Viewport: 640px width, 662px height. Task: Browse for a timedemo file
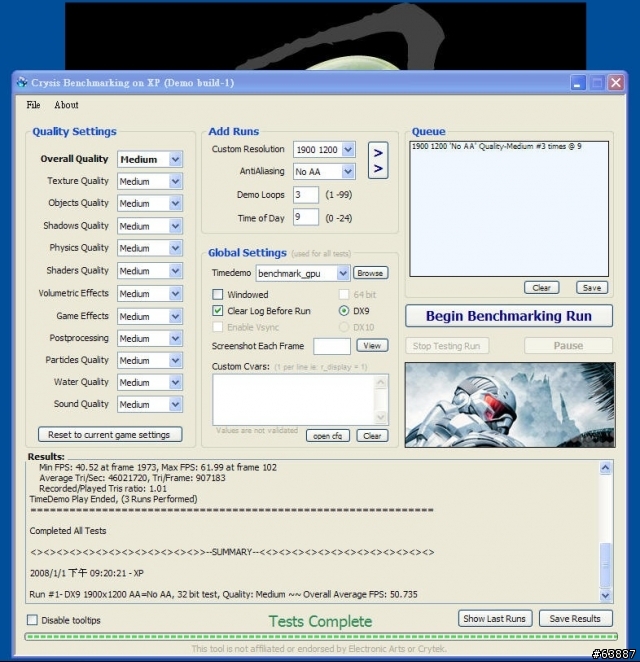click(370, 273)
